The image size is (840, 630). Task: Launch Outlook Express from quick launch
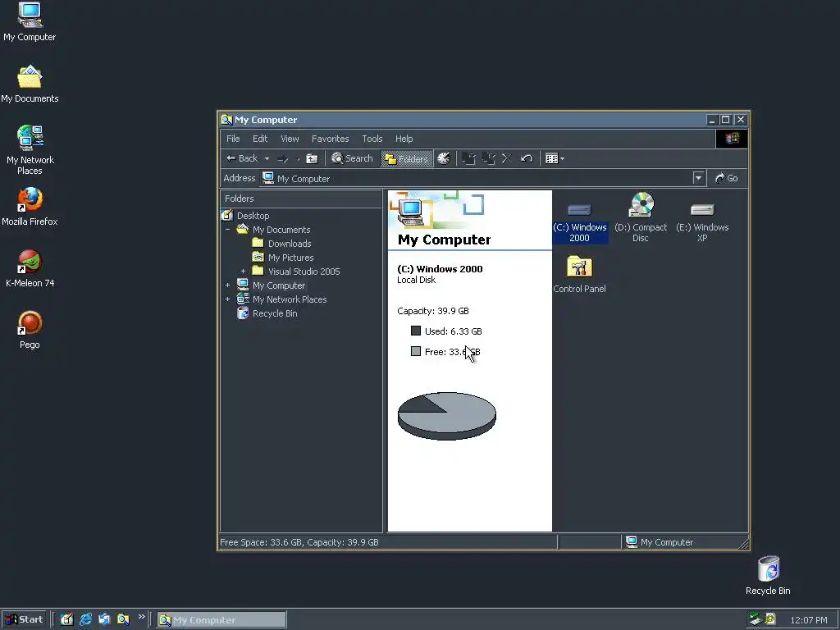click(104, 619)
